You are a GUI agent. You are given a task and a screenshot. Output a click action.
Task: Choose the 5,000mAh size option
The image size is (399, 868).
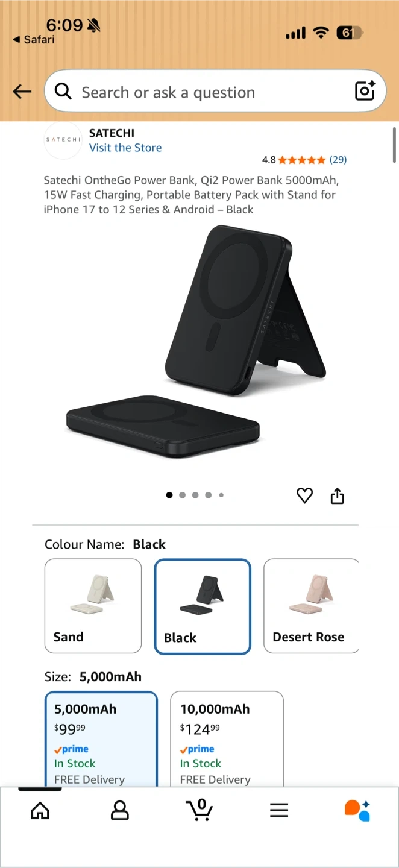tap(101, 738)
